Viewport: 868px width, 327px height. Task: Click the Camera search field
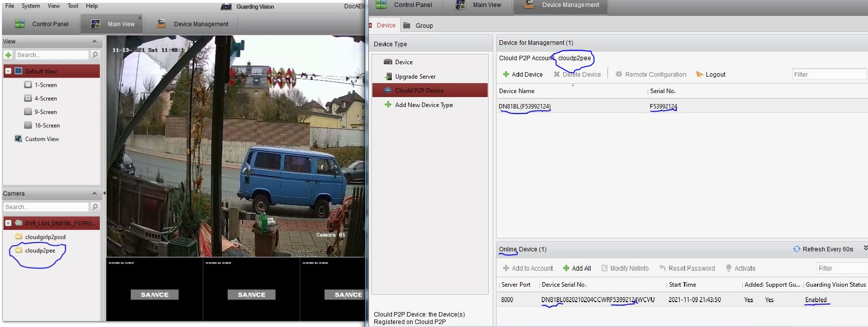46,207
